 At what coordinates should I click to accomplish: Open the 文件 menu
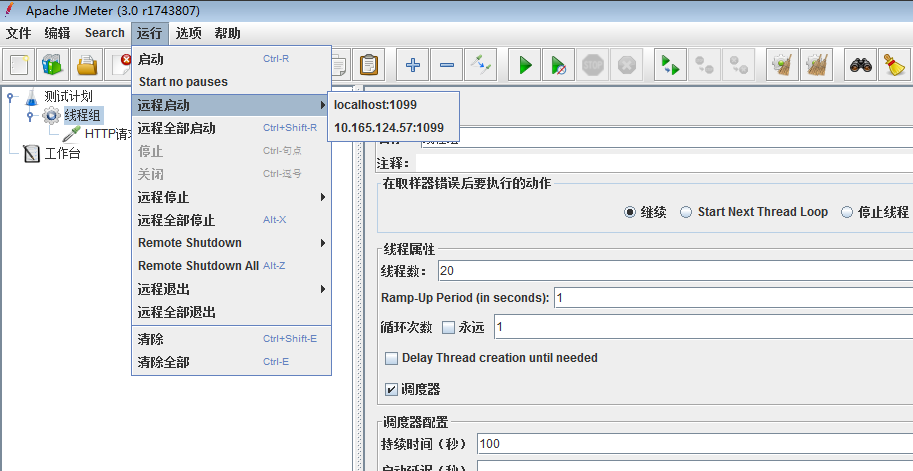point(19,33)
